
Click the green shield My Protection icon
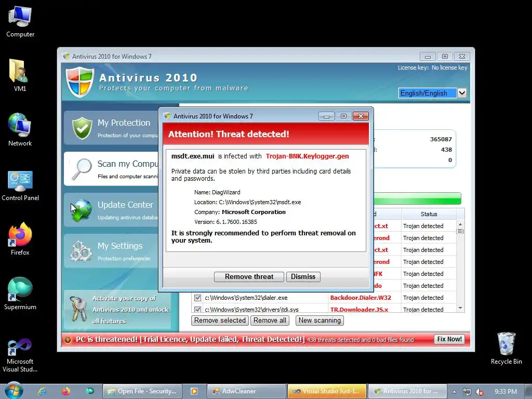click(82, 128)
